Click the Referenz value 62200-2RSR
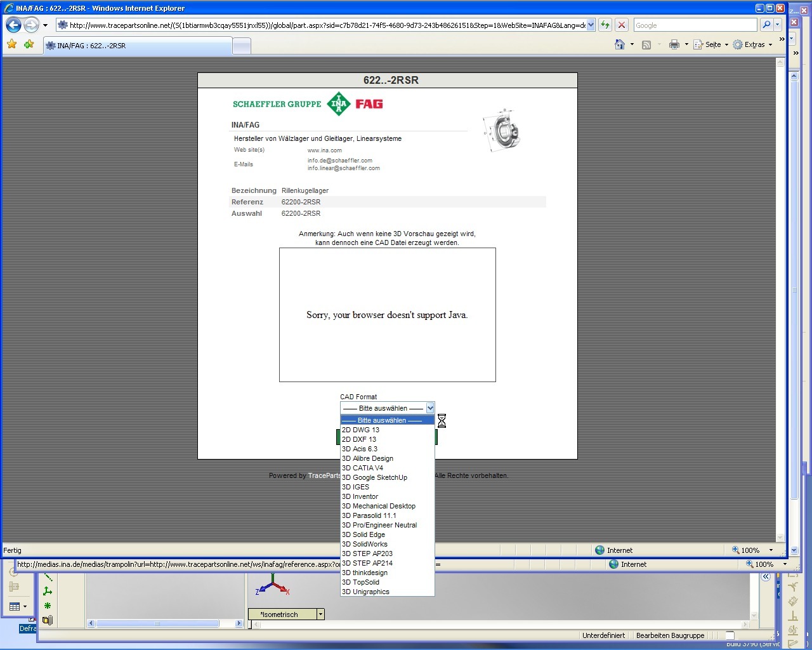 pos(301,202)
